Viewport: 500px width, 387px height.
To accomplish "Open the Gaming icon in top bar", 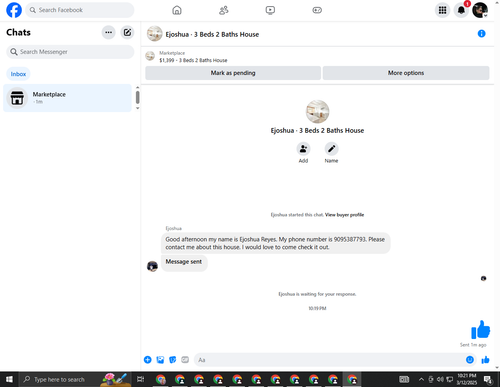I will [x=317, y=10].
